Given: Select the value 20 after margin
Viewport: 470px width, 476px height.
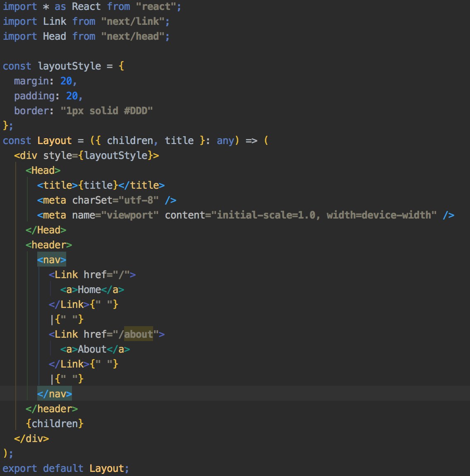Looking at the screenshot, I should [x=66, y=81].
